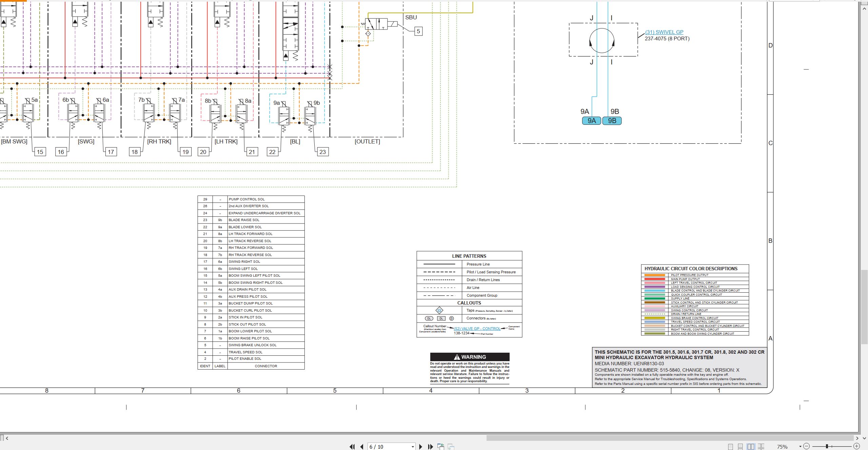Click the previous view navigation icon

click(441, 447)
